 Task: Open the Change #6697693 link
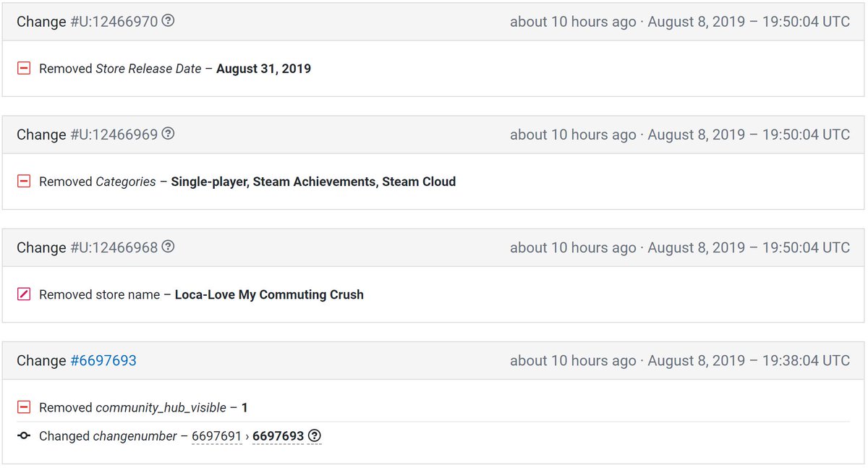pos(103,360)
